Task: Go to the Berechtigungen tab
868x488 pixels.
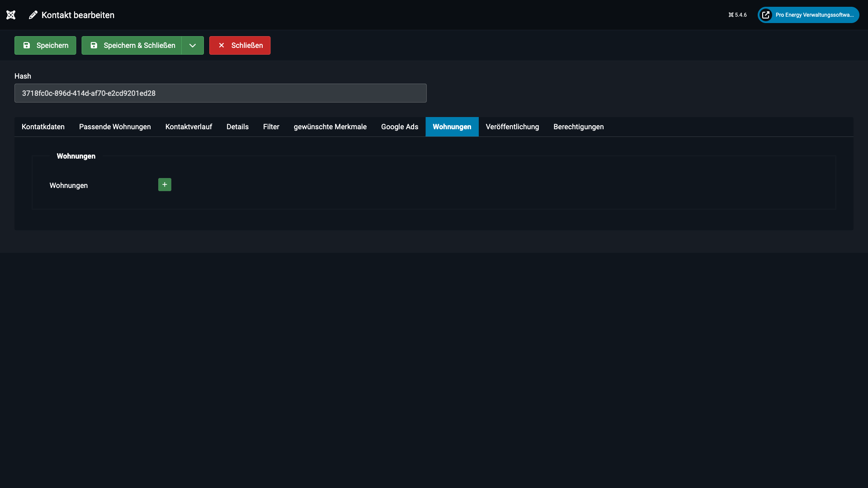Action: (579, 127)
